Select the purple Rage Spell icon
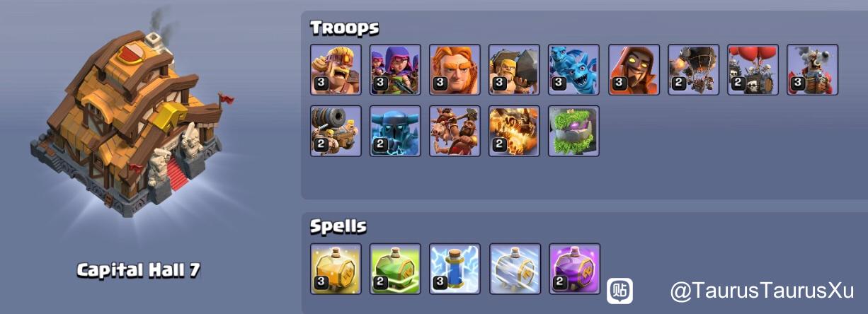This screenshot has width=868, height=314. (574, 269)
